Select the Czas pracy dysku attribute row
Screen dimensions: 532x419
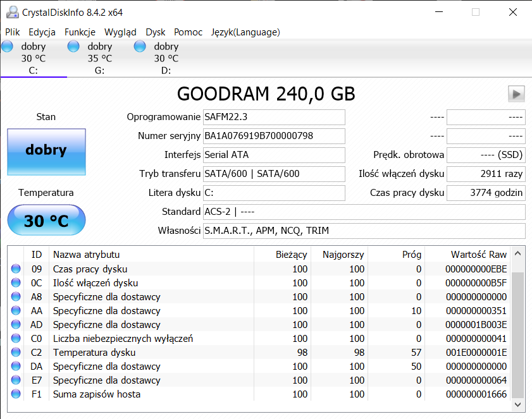259,269
